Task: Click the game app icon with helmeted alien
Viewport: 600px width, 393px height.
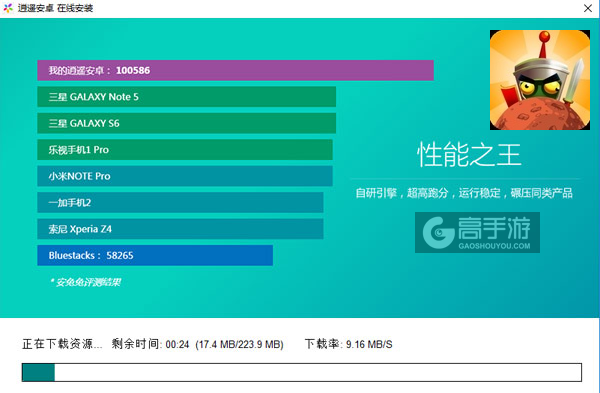Action: (x=540, y=80)
